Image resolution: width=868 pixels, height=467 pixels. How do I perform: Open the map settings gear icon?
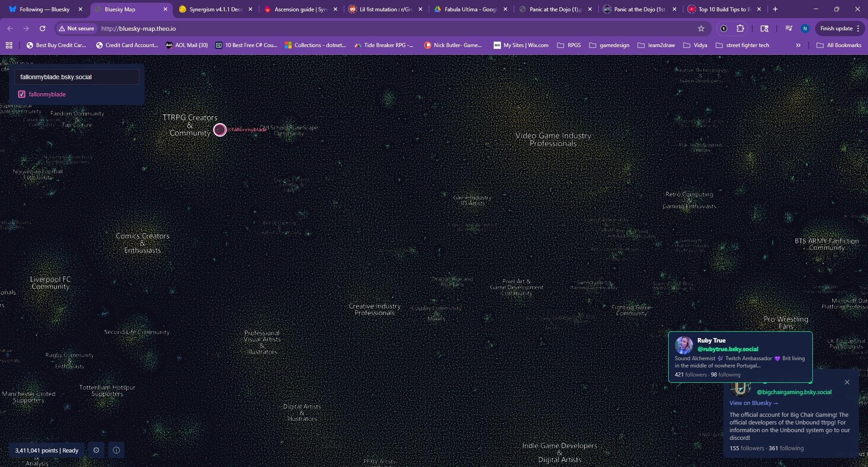coord(96,450)
